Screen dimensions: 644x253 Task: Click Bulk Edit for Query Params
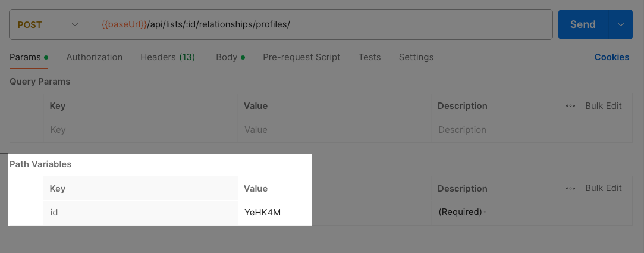604,106
